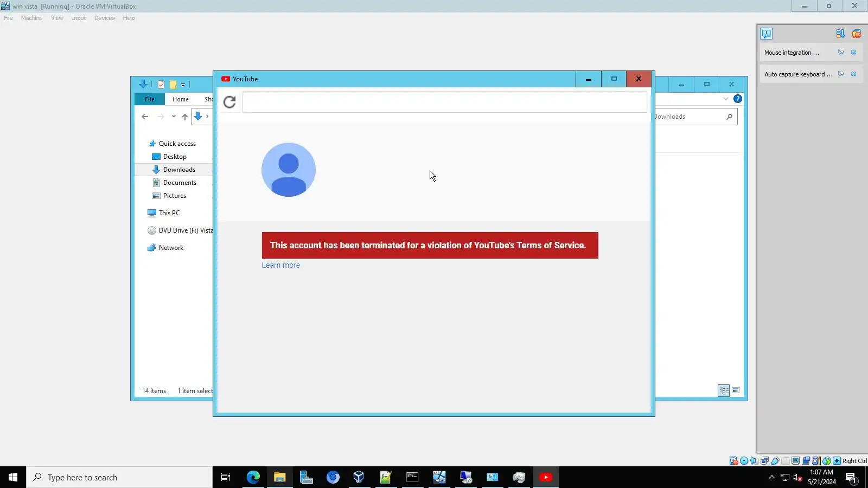
Task: Click the VirtualBox CPU/virtualization status indicator
Action: pos(816,461)
